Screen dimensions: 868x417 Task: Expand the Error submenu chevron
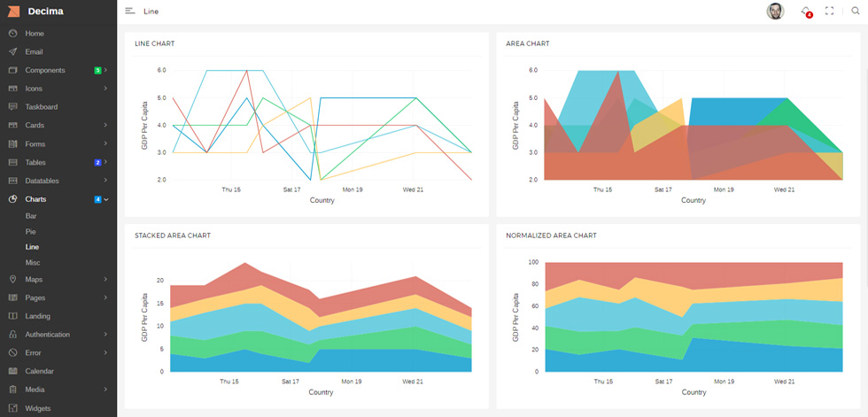[105, 353]
